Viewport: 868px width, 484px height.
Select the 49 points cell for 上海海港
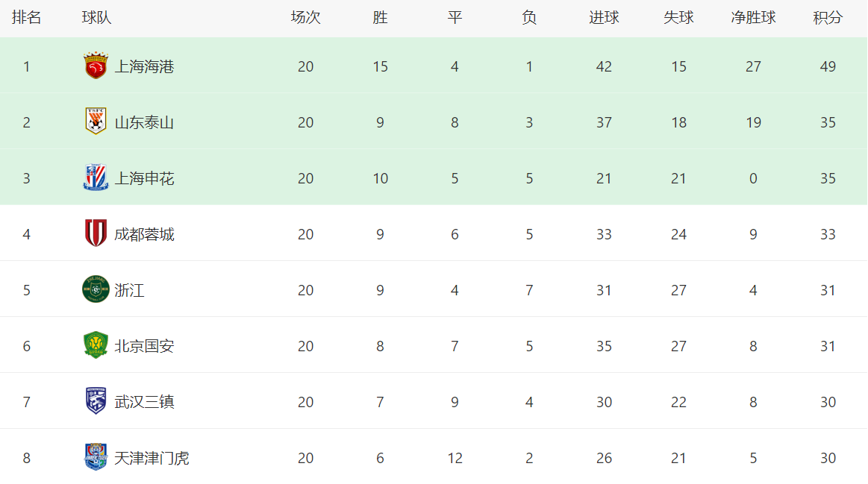coord(828,67)
